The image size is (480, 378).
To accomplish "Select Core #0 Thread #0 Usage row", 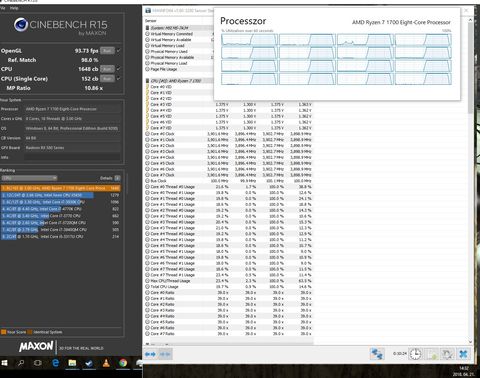I will (229, 187).
